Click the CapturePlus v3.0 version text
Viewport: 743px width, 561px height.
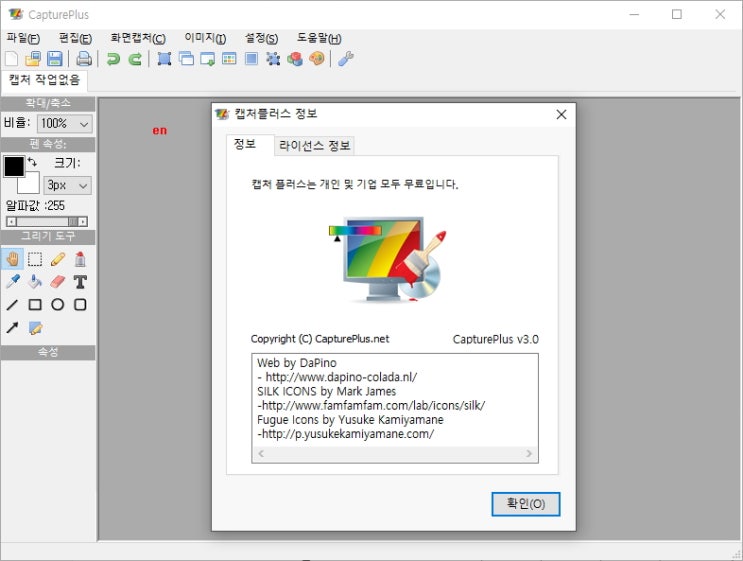click(x=496, y=339)
